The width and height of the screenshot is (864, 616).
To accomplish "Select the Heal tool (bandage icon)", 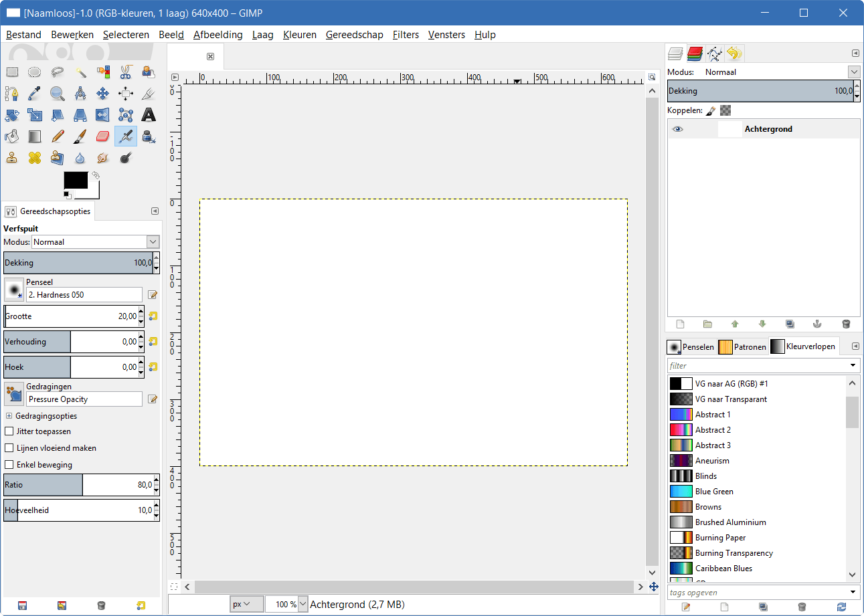I will point(35,158).
